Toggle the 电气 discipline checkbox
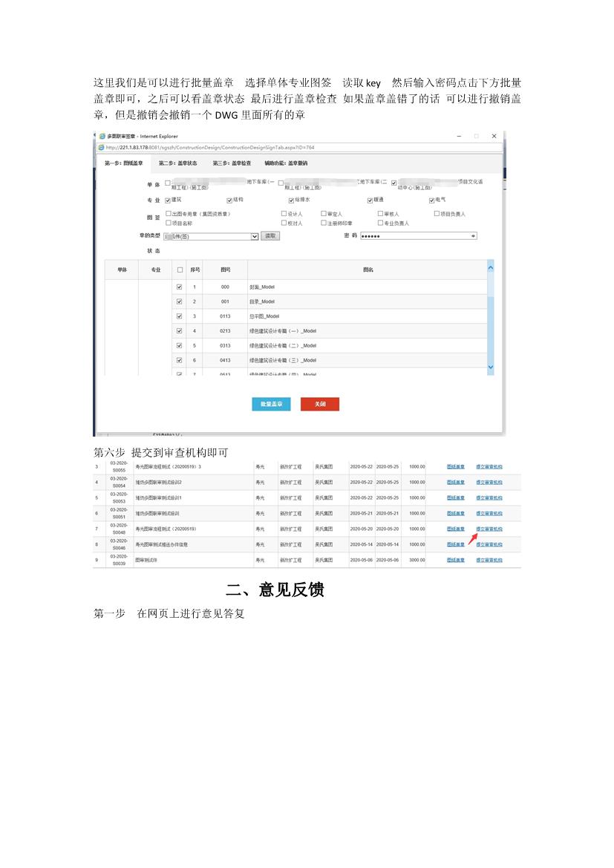The height and width of the screenshot is (868, 614). (432, 200)
